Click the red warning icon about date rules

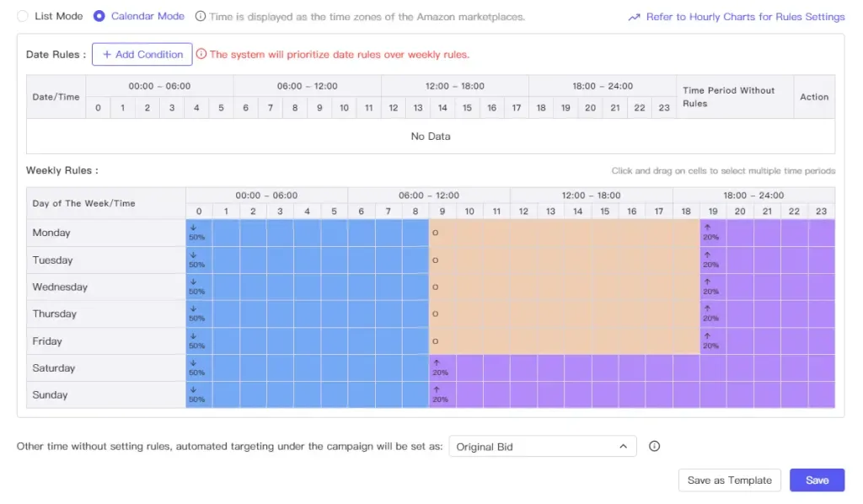click(201, 54)
